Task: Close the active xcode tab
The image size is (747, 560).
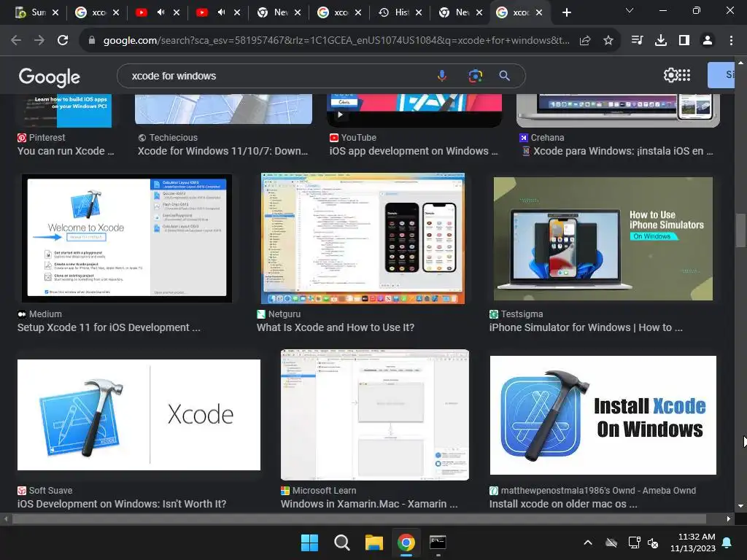Action: pyautogui.click(x=539, y=12)
